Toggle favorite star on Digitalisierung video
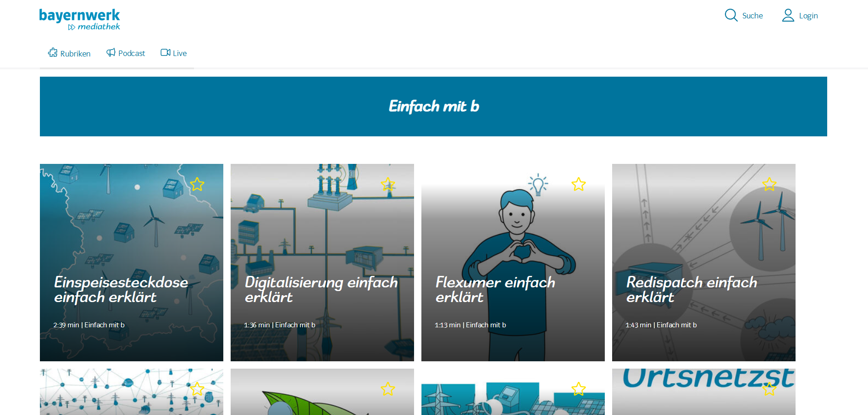The image size is (868, 415). pyautogui.click(x=388, y=184)
